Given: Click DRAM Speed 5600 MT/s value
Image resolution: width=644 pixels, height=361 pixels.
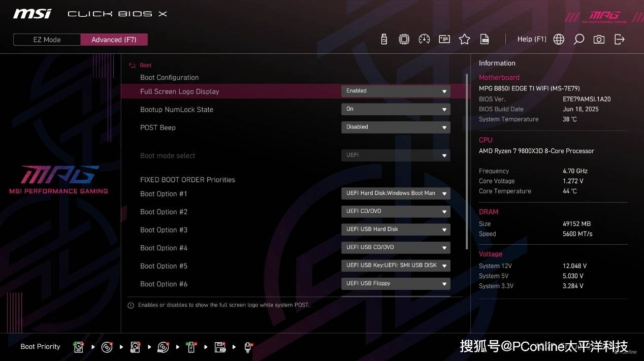Looking at the screenshot, I should [x=577, y=234].
